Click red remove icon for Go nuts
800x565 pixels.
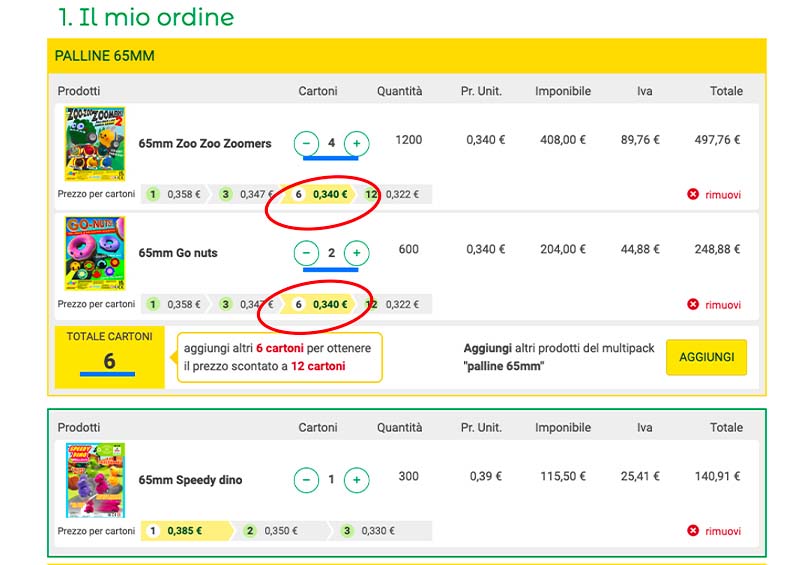693,304
